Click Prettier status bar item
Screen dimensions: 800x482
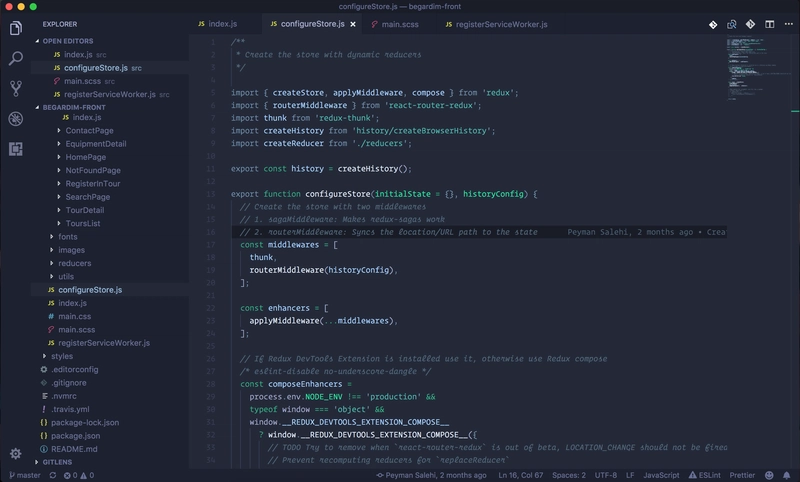(x=742, y=475)
